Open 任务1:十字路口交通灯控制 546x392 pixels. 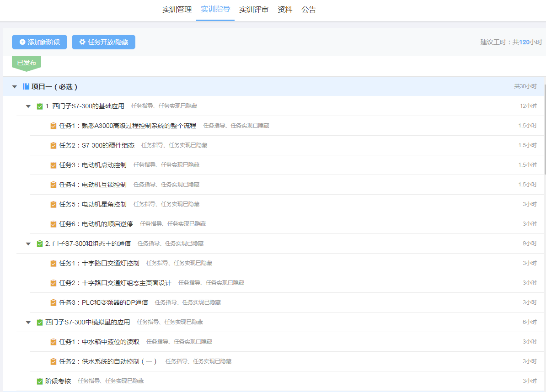(x=99, y=263)
